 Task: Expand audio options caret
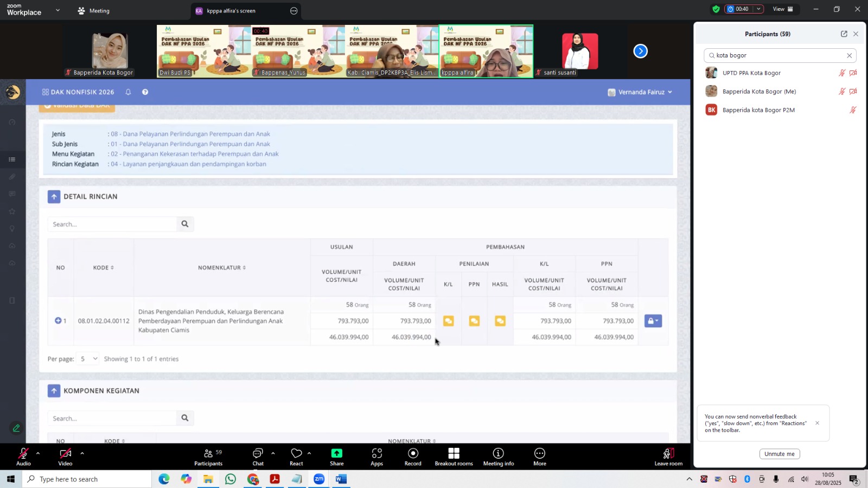pos(38,453)
